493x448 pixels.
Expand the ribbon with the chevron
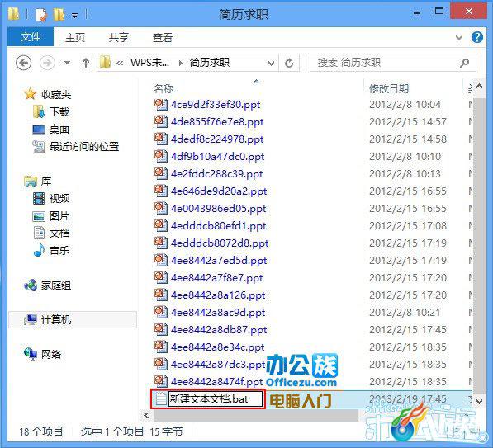[x=459, y=37]
